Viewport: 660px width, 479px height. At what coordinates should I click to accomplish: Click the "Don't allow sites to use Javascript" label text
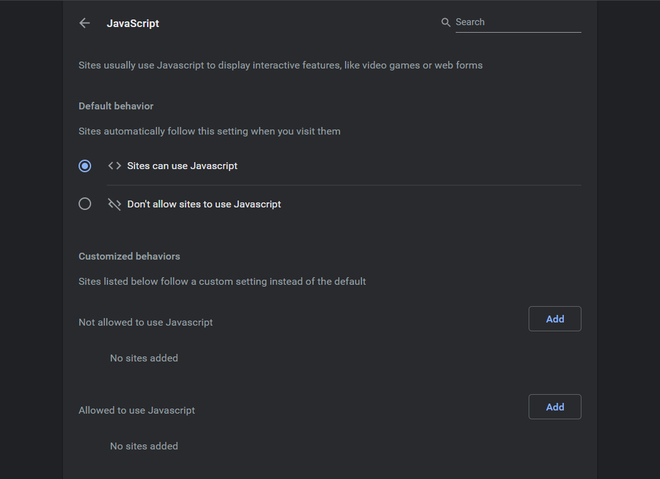(204, 204)
